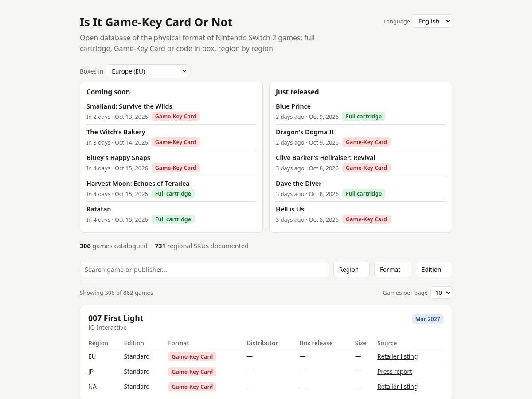This screenshot has height=399, width=532.
Task: Select The Witch's Bakery entry
Action: 116,132
